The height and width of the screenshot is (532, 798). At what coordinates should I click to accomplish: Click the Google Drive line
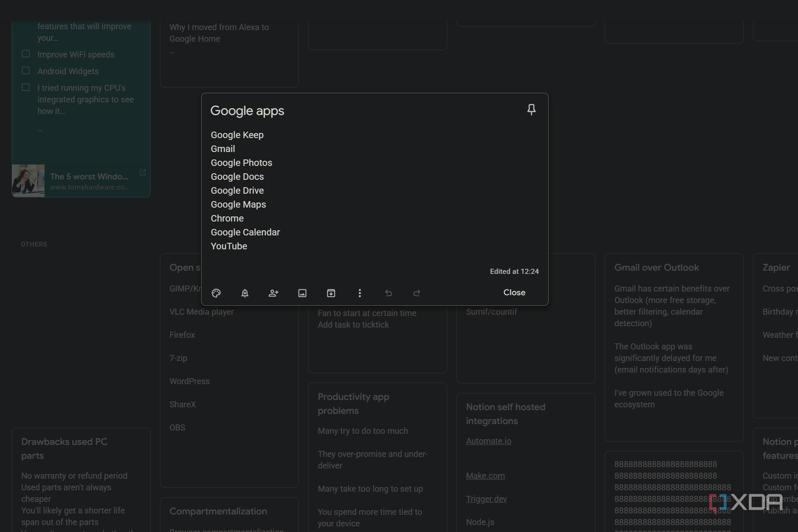click(x=237, y=190)
